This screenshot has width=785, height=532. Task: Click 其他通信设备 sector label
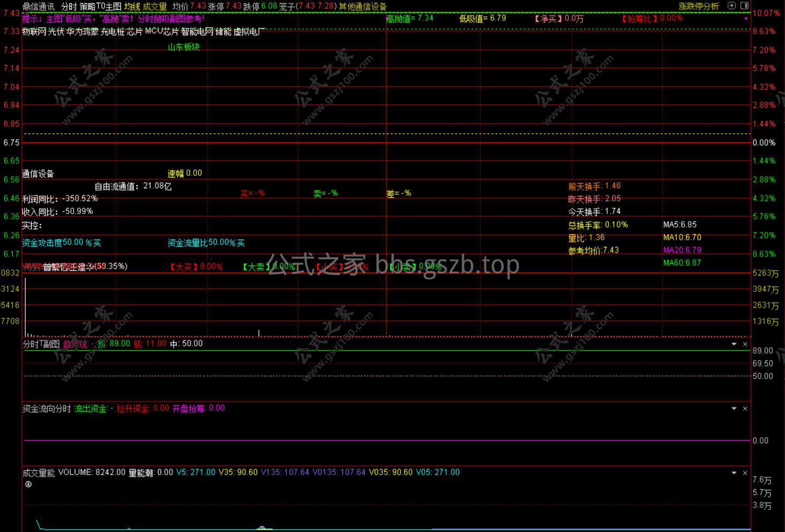[362, 6]
